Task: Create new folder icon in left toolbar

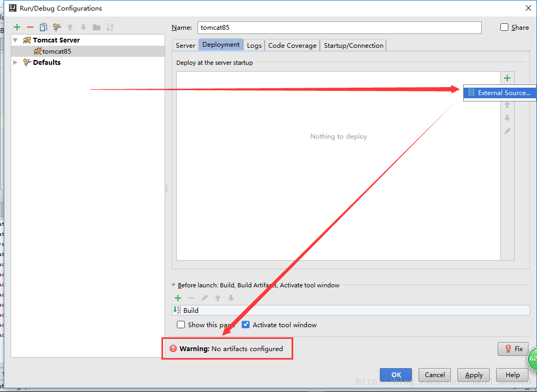Action: click(97, 27)
